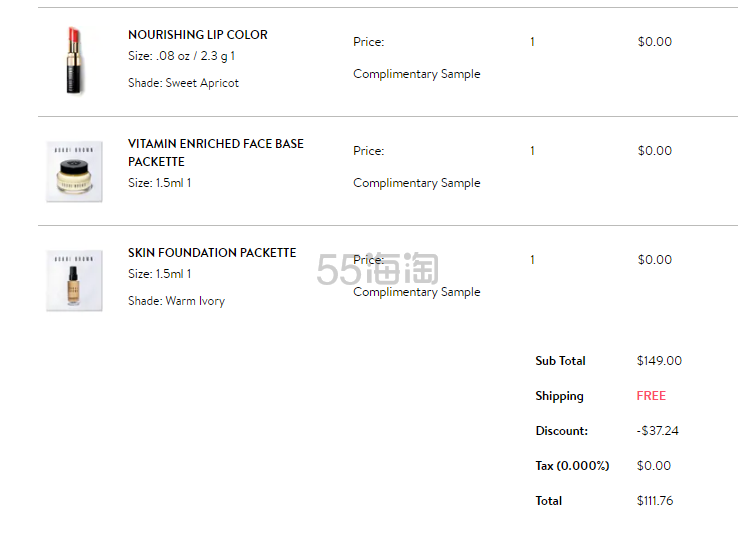This screenshot has width=755, height=537.
Task: Click the Discount amount -$37.24
Action: pos(657,431)
